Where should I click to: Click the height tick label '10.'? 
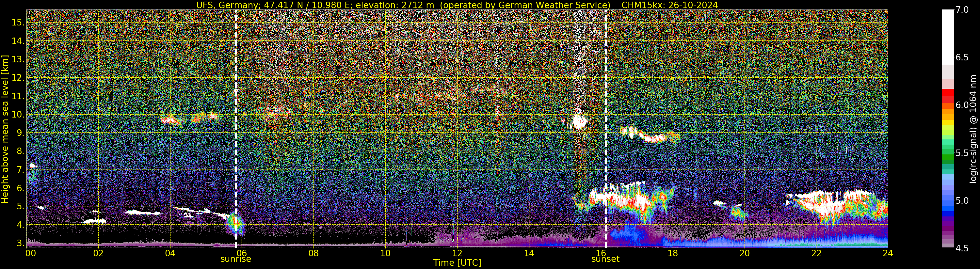(x=18, y=115)
